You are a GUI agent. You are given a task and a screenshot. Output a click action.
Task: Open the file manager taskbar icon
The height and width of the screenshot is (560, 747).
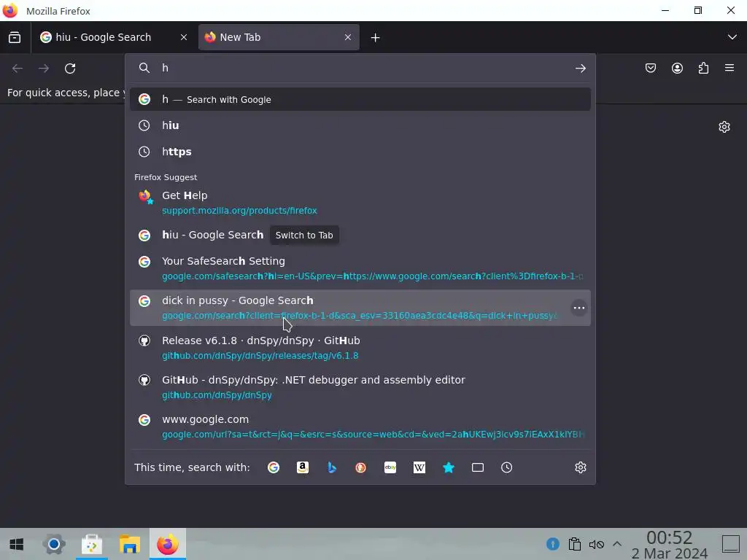tap(129, 544)
